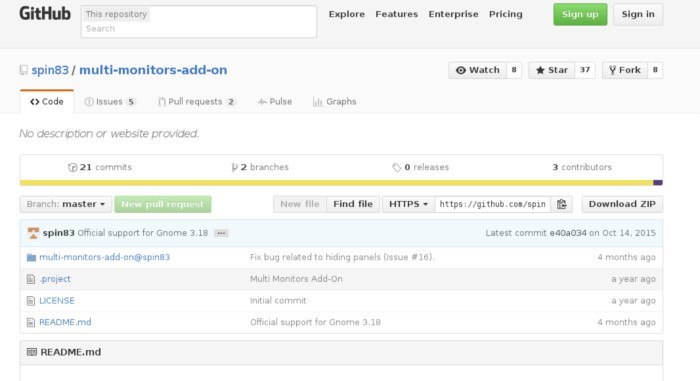The height and width of the screenshot is (381, 700).
Task: Open Enterprise in the top navigation
Action: coord(453,14)
